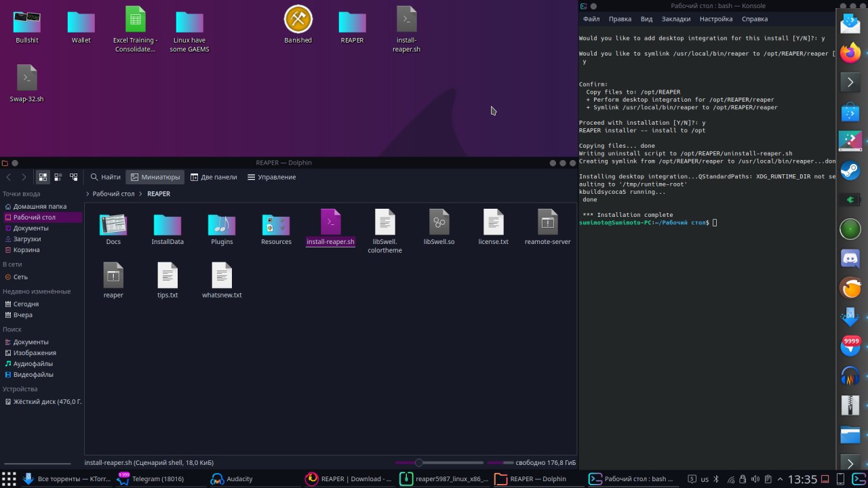Open Audacity from the side dock
The image size is (868, 488).
click(850, 375)
